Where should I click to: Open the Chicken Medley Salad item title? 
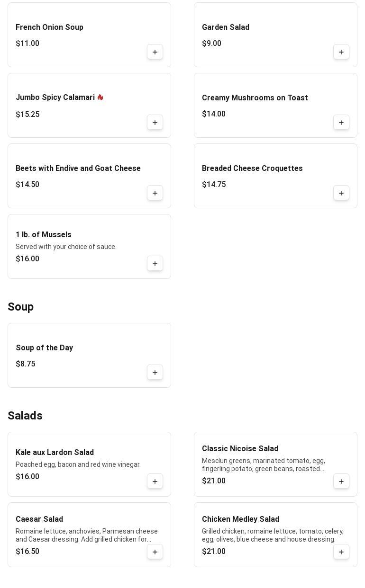pos(240,519)
